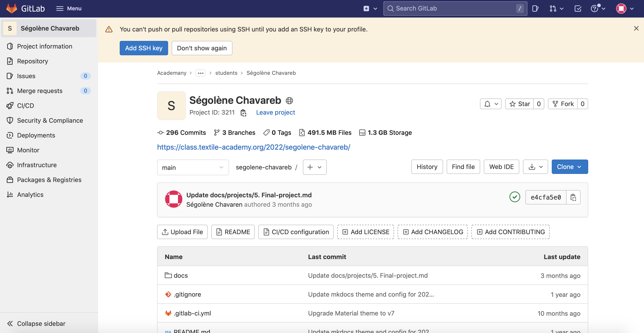Open Security & Compliance in sidebar
This screenshot has height=333, width=644.
coord(50,120)
